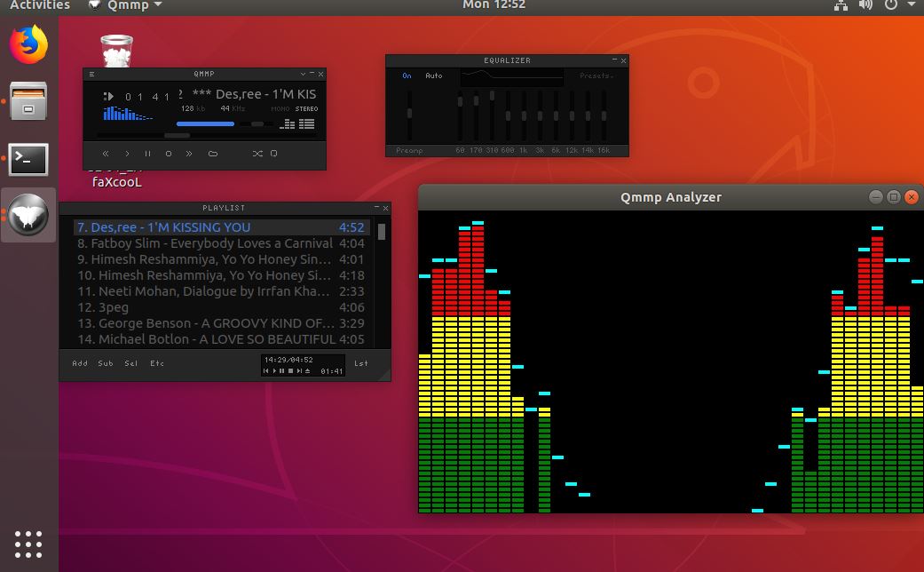Toggle the equalizer On switch
This screenshot has width=924, height=572.
coord(407,75)
